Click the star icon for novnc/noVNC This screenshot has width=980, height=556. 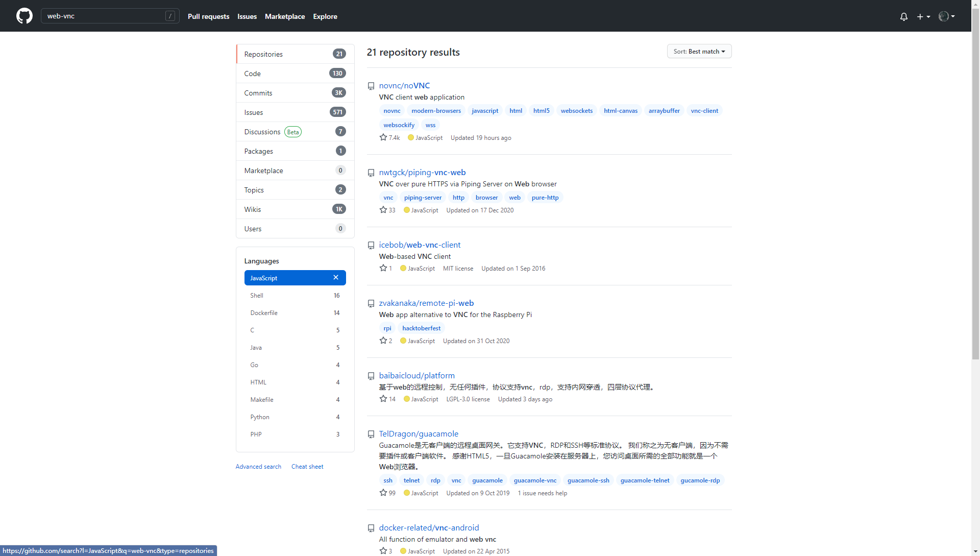point(383,137)
